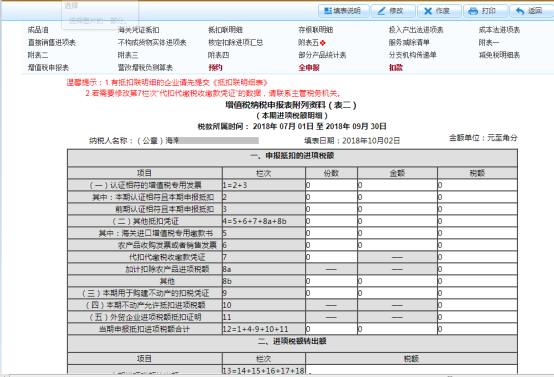Screen dimensions: 554x377
Task: Open the 减免税明细表 link
Action: tap(499, 55)
